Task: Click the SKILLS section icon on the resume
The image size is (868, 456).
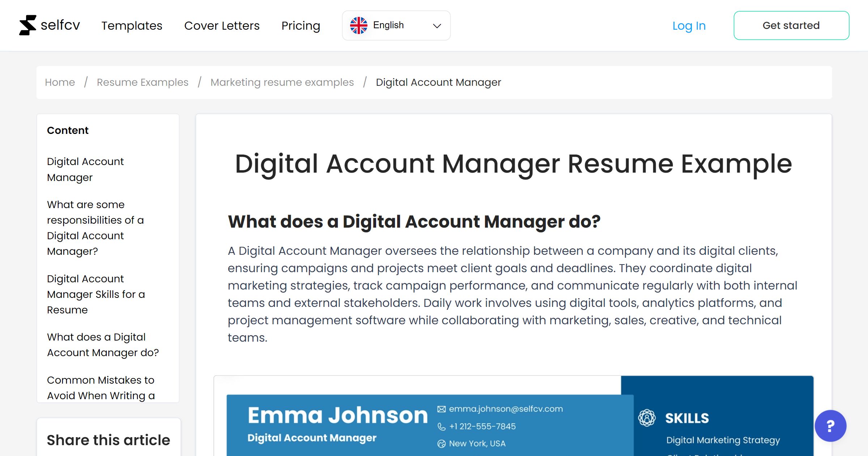Action: [x=647, y=417]
